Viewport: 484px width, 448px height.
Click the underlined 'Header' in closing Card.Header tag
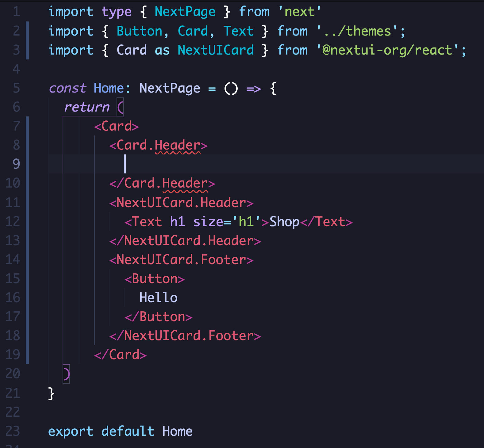(x=185, y=183)
